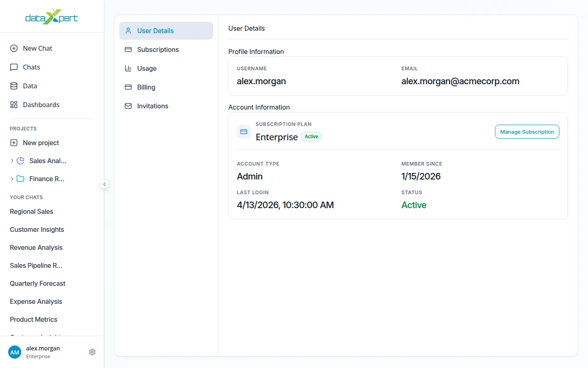Screen dimensions: 588x368
Task: Open the Sales Anal... project
Action: pos(48,161)
